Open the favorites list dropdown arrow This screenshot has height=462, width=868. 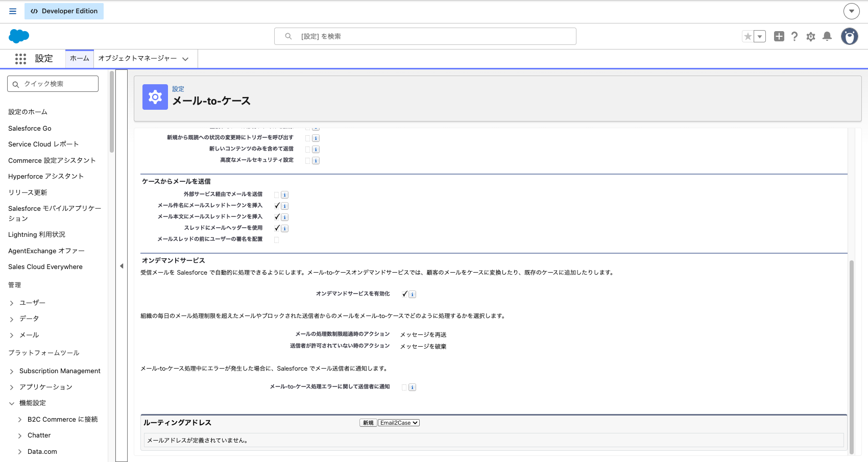click(x=760, y=36)
